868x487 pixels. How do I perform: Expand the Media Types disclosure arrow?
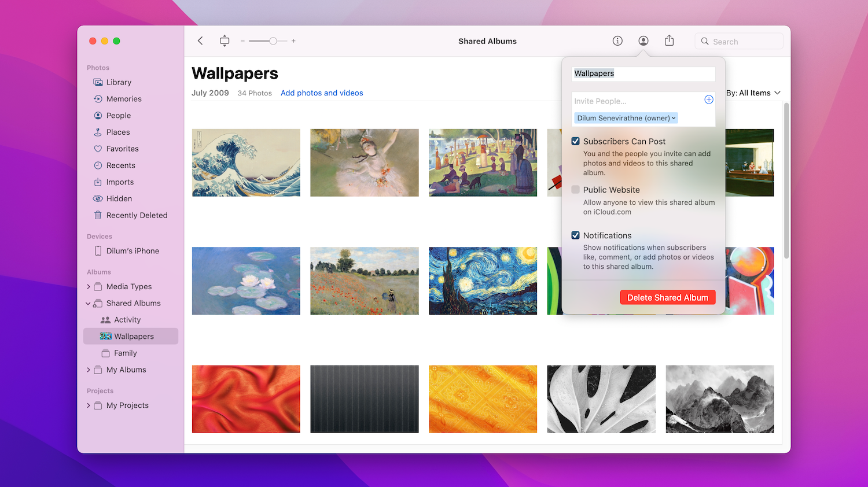click(88, 286)
